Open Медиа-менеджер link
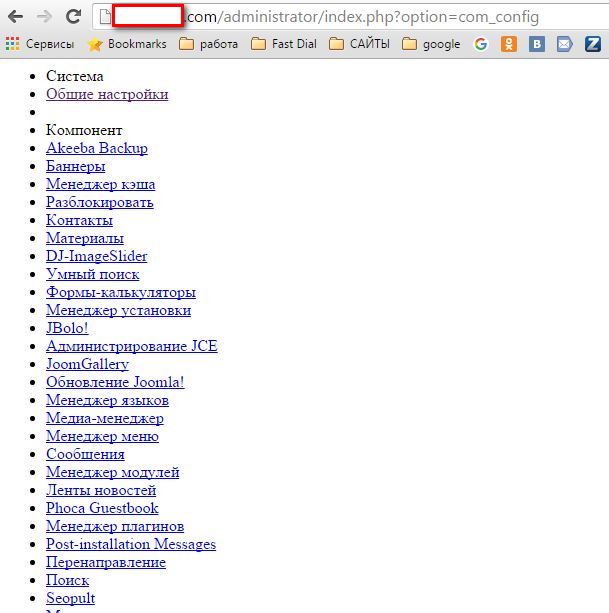The height and width of the screenshot is (613, 609). click(x=105, y=418)
